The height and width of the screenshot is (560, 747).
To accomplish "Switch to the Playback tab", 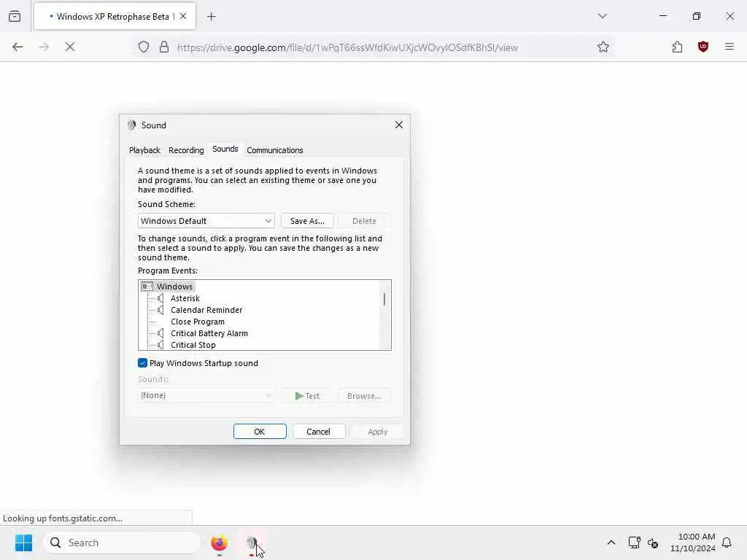I will (x=144, y=150).
